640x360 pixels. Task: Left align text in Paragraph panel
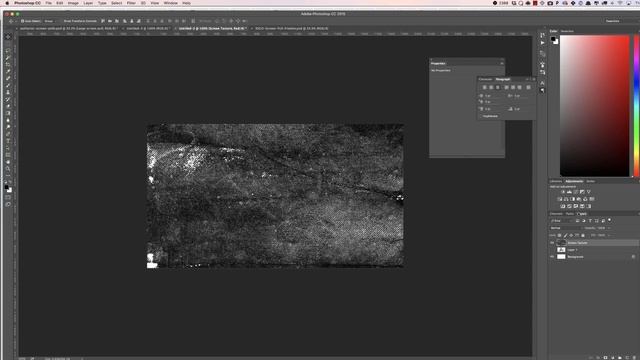point(484,87)
